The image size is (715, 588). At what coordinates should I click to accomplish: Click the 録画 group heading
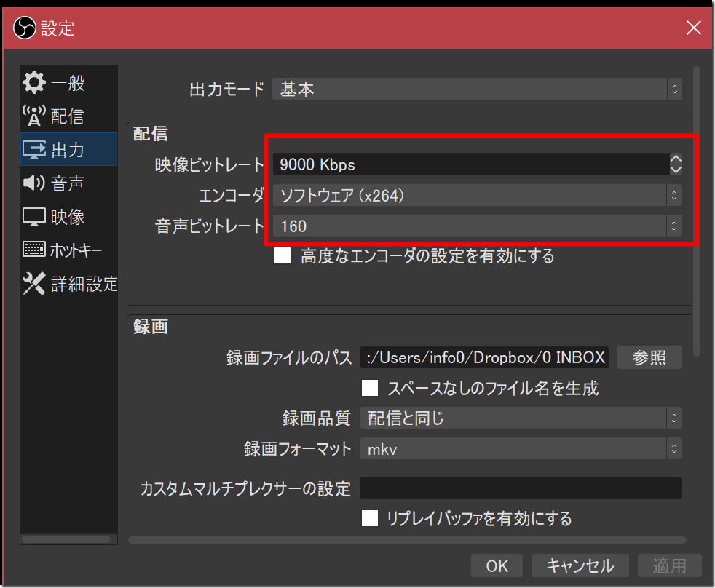[151, 326]
